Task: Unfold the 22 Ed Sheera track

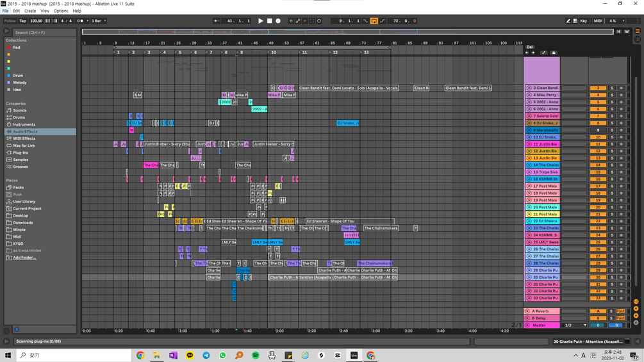Action: pyautogui.click(x=529, y=221)
